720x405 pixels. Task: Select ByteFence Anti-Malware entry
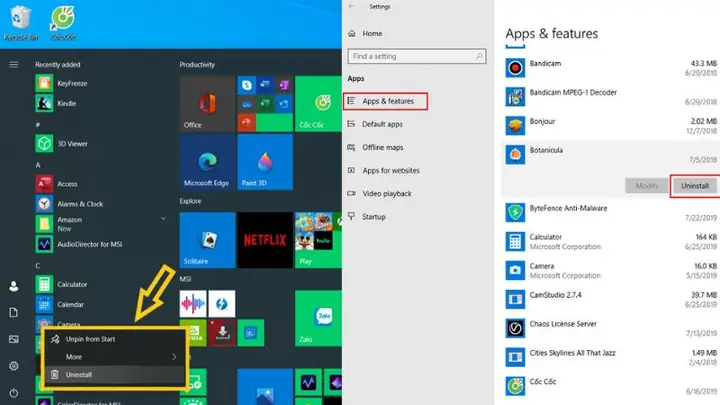point(610,213)
